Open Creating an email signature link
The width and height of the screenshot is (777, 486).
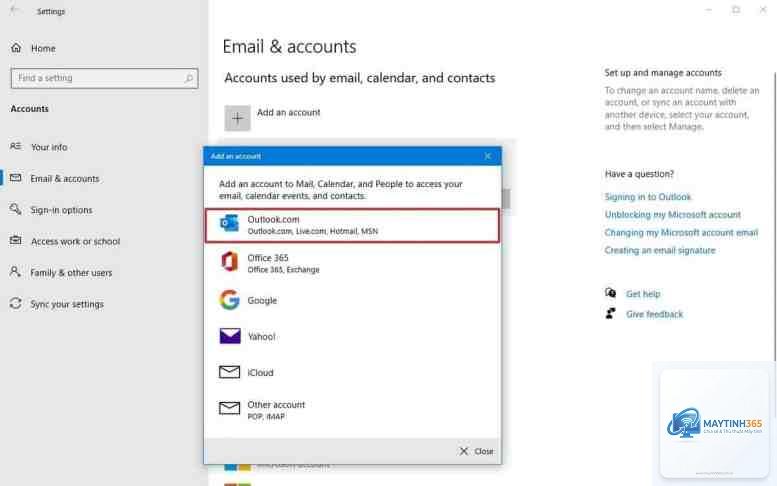pyautogui.click(x=660, y=250)
